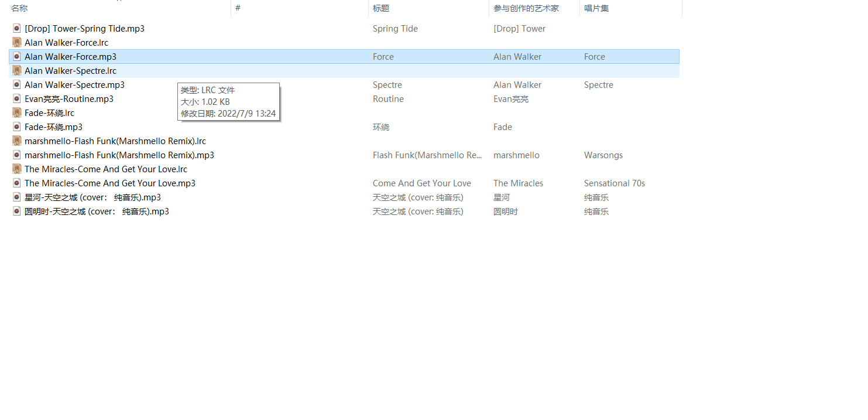Select file name Alan Walker-Force.mp3
Viewport: 868px width, 420px height.
click(70, 56)
